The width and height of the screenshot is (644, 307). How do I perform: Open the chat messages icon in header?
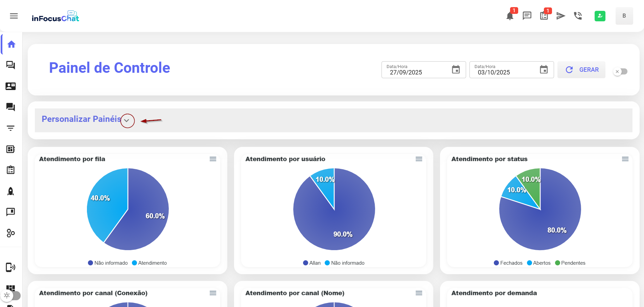(x=527, y=16)
